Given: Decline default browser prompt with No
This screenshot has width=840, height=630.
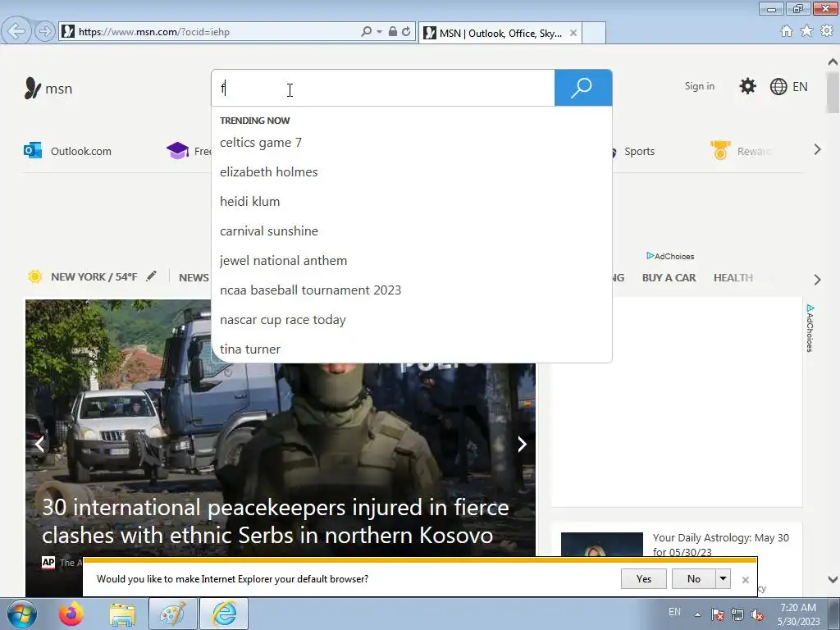Looking at the screenshot, I should pos(694,579).
